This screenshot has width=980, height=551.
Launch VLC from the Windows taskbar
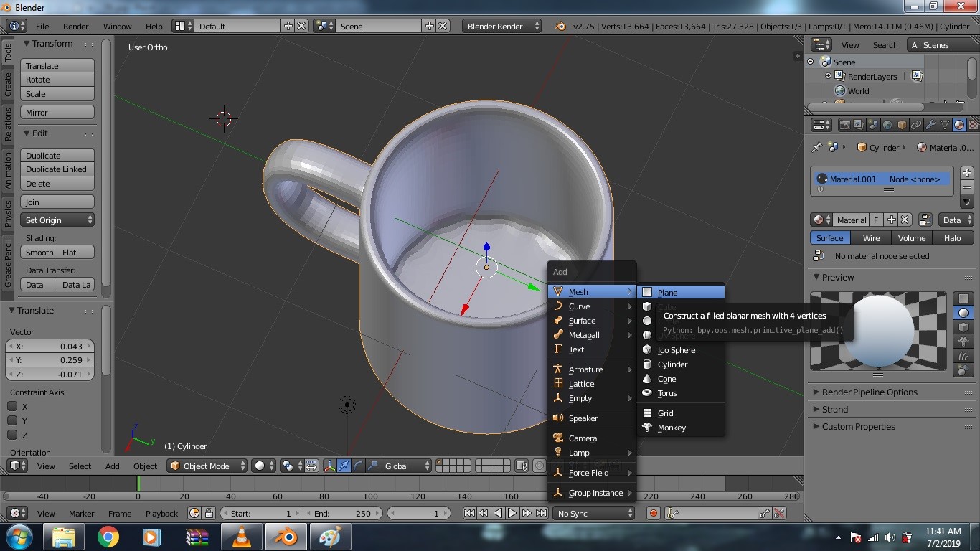click(241, 537)
